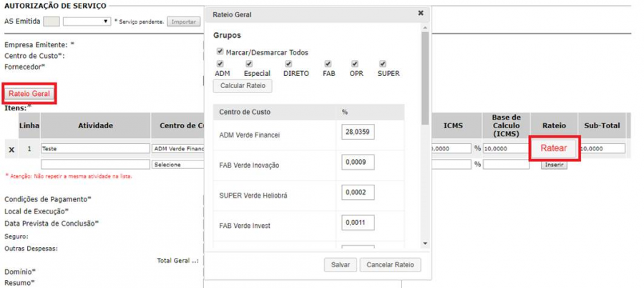Uncheck the ADM group checkbox
Viewport: 644px width, 288px height.
220,64
